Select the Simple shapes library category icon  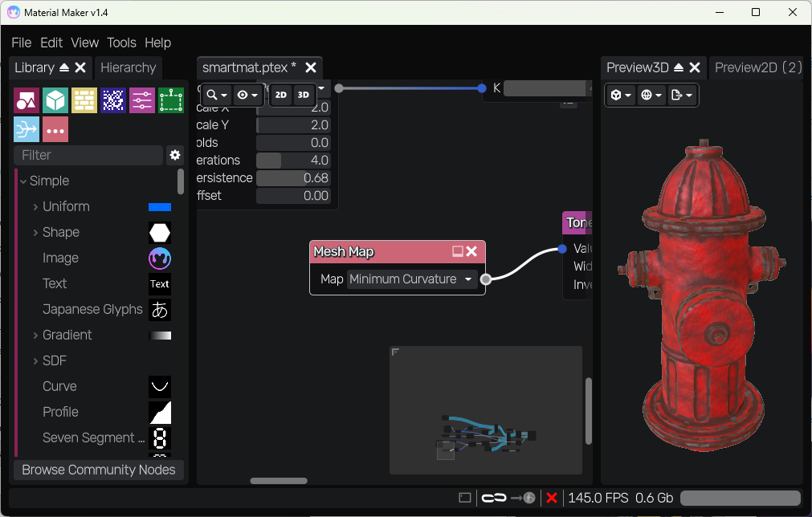pos(27,100)
